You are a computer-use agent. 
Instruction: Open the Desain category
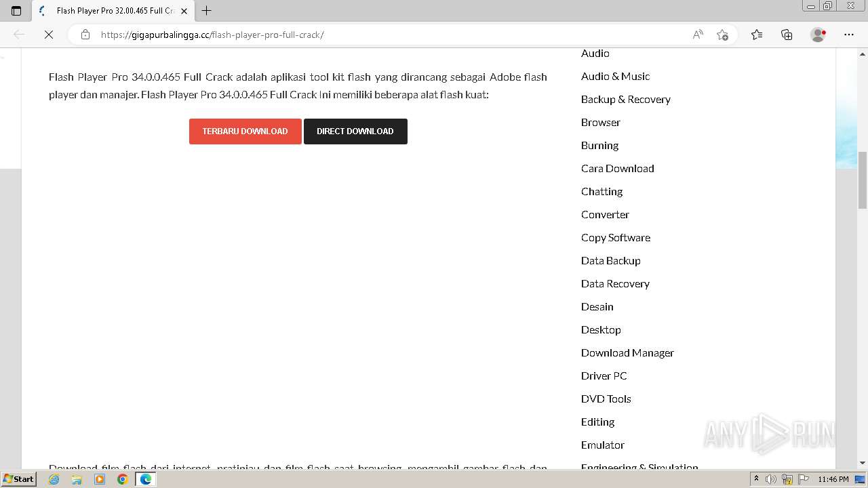(597, 307)
